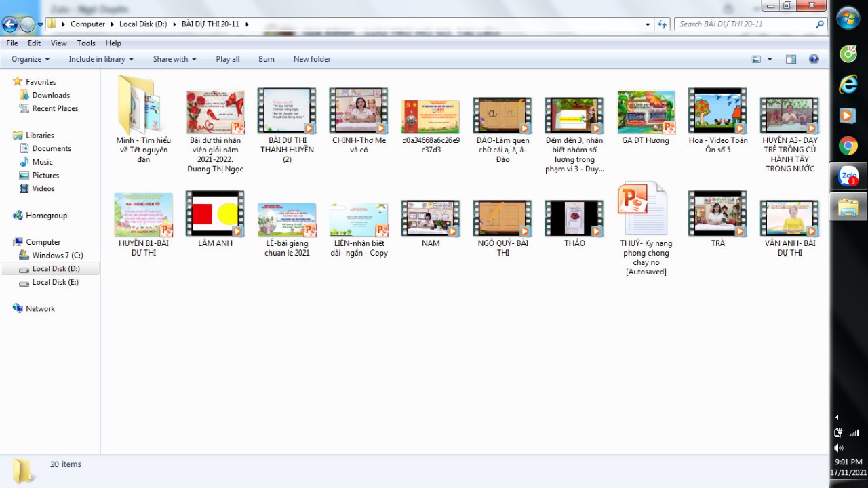Click the refresh button beside address bar
This screenshot has height=488, width=868.
(x=663, y=24)
